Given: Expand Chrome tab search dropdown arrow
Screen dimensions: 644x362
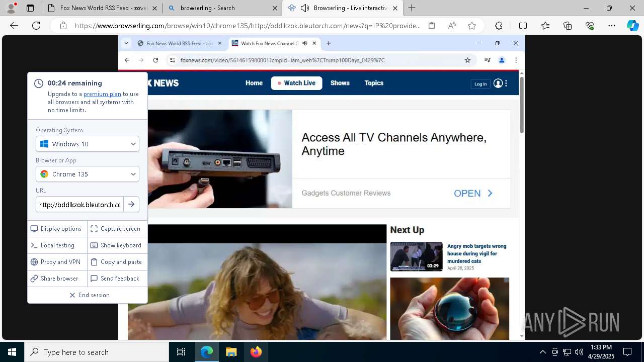Looking at the screenshot, I should click(x=126, y=43).
